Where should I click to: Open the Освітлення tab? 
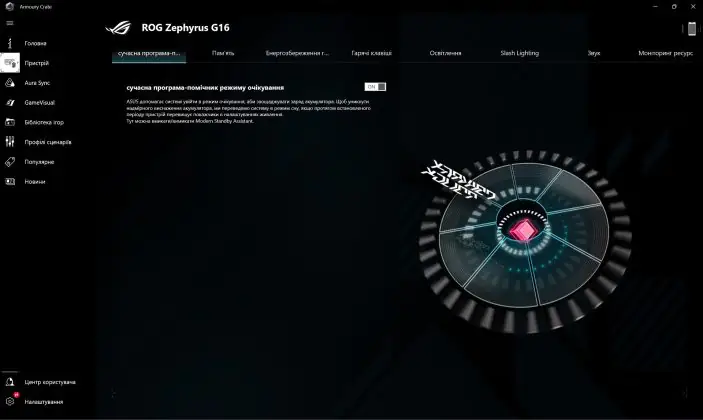coord(445,53)
